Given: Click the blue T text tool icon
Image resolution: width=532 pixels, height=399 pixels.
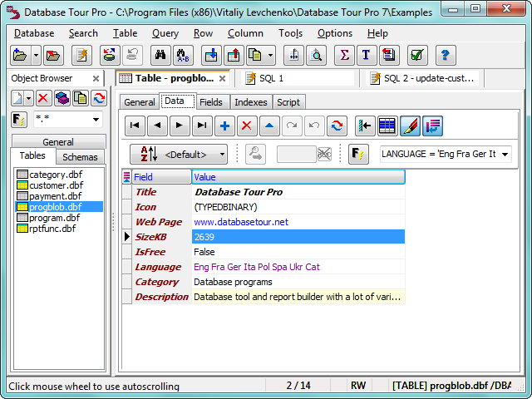Looking at the screenshot, I should point(367,55).
